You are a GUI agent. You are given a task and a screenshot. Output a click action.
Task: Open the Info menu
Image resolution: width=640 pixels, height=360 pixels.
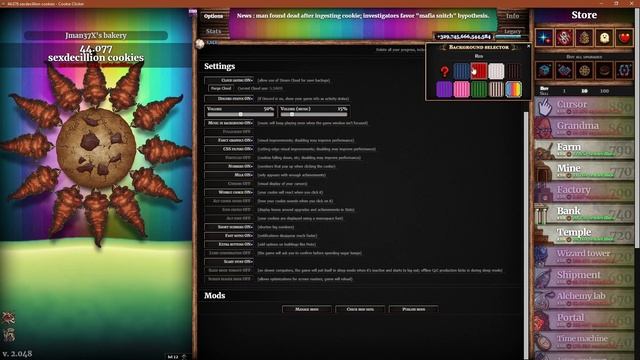(x=513, y=16)
